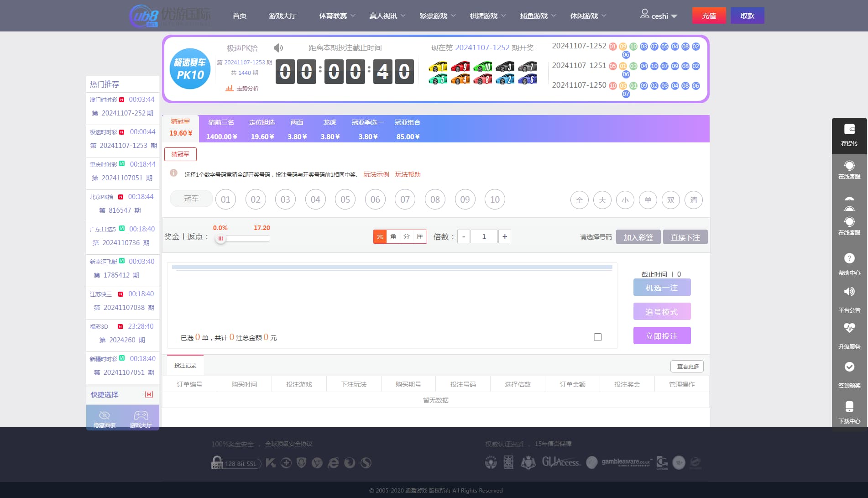Click the red 充值 recharge button

709,16
